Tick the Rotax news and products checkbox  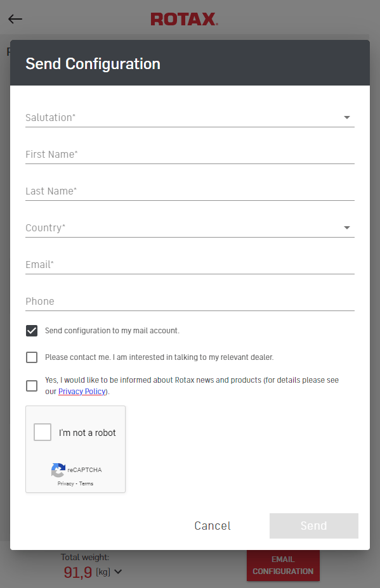[32, 386]
